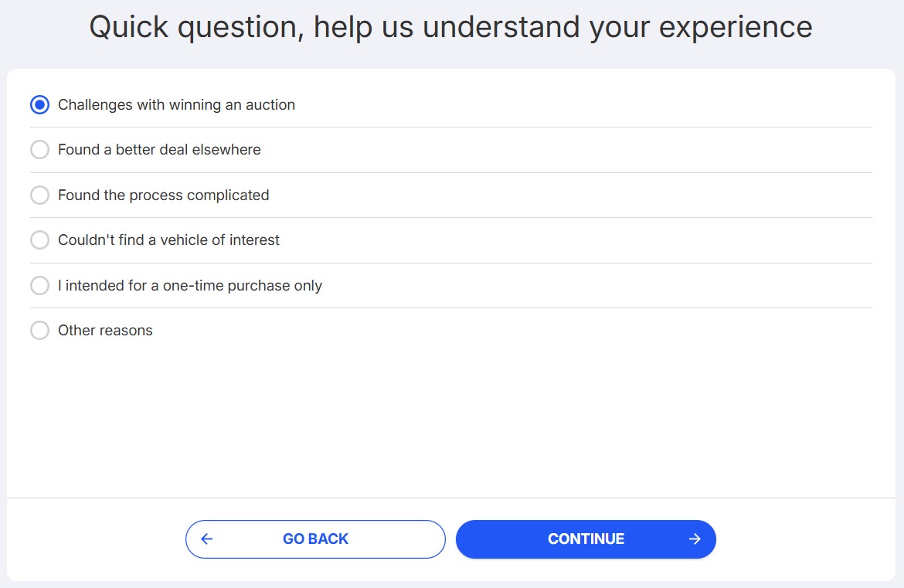Click the empty white area below Other reasons
The width and height of the screenshot is (904, 588).
click(451, 417)
